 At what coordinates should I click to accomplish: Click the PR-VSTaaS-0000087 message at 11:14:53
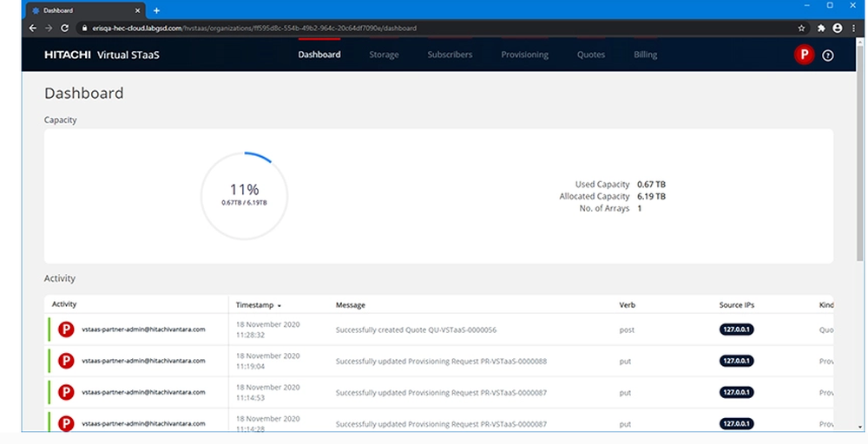tap(441, 393)
